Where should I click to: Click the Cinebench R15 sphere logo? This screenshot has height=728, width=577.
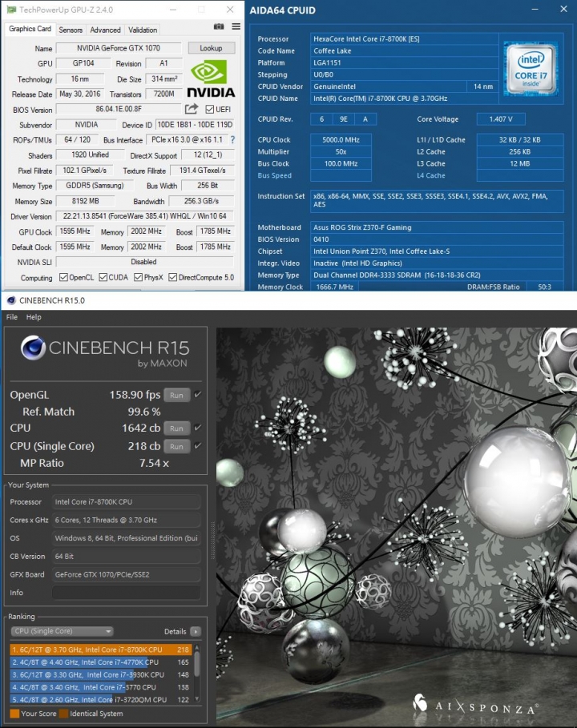click(33, 348)
